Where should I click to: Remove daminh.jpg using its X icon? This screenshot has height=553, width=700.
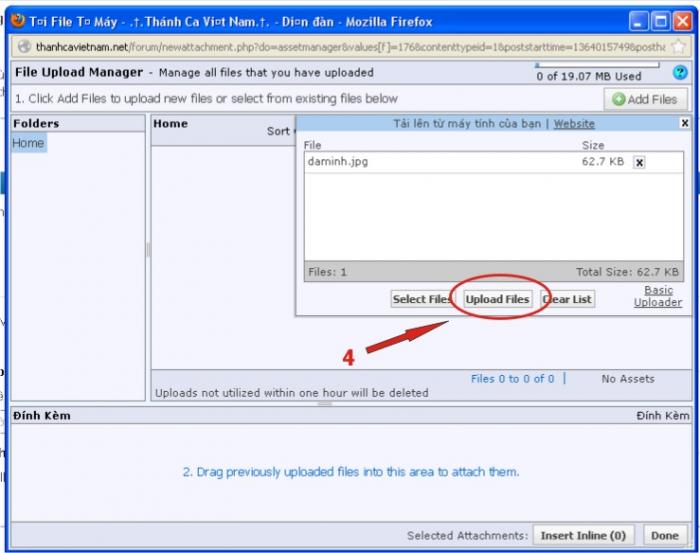click(639, 162)
